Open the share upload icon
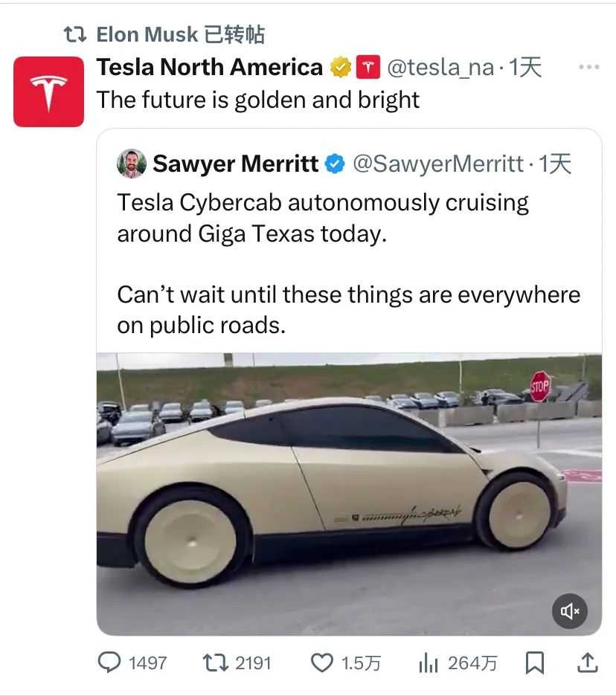 click(x=588, y=663)
